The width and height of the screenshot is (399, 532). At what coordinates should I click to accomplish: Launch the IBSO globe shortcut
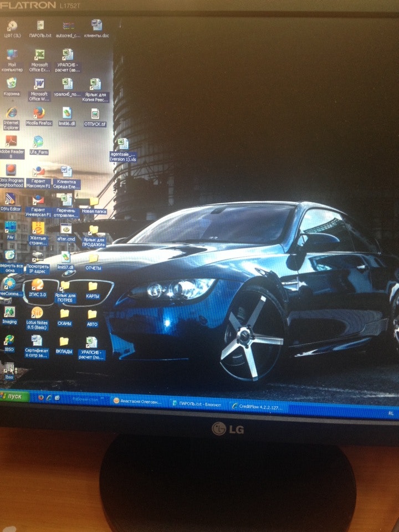click(x=9, y=344)
